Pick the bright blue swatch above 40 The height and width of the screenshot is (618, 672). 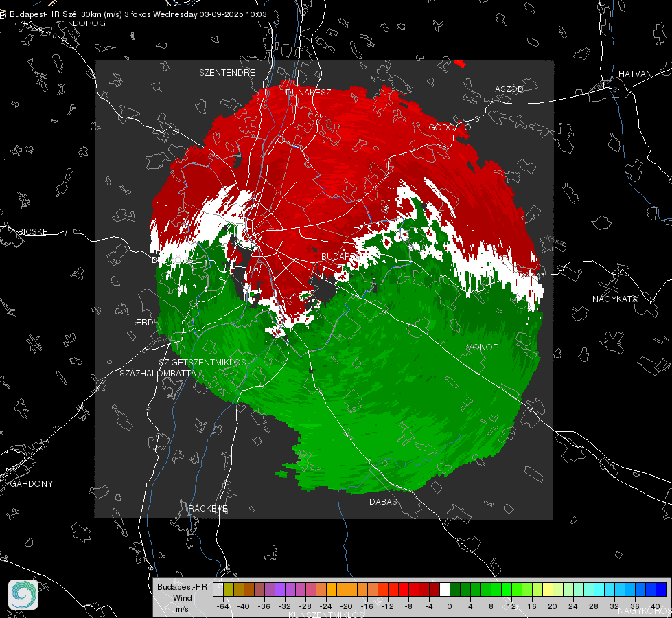[x=661, y=590]
